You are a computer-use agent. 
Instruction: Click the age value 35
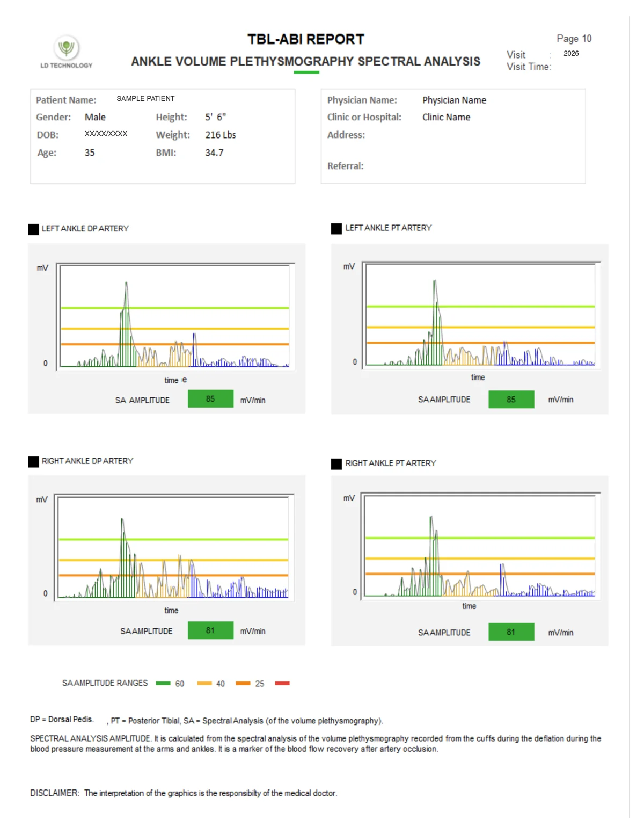90,153
